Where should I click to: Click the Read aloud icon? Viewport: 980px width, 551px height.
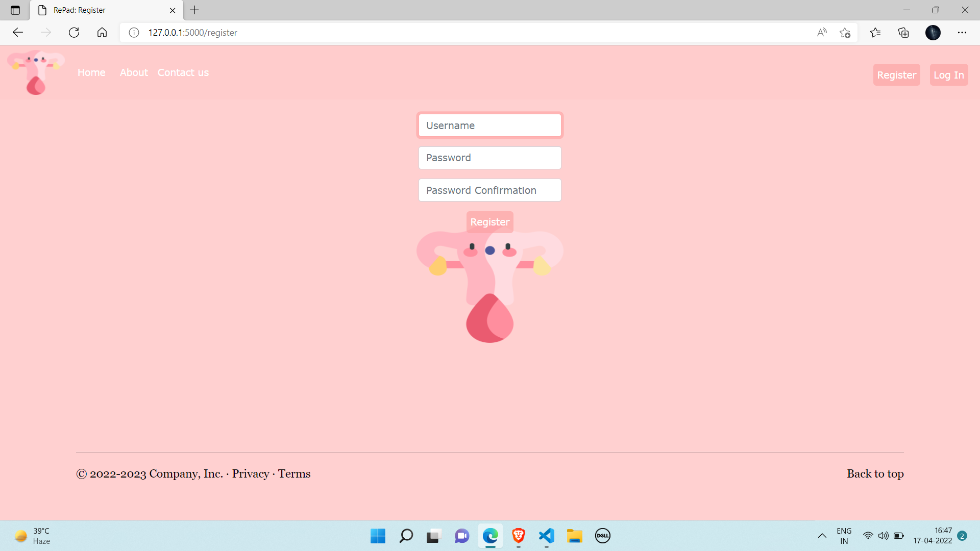point(822,33)
